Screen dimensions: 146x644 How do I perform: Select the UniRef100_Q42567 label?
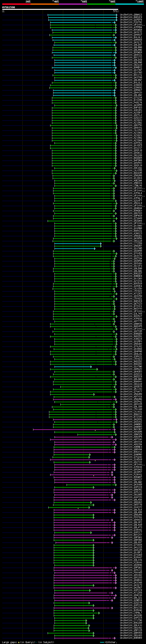(131, 588)
